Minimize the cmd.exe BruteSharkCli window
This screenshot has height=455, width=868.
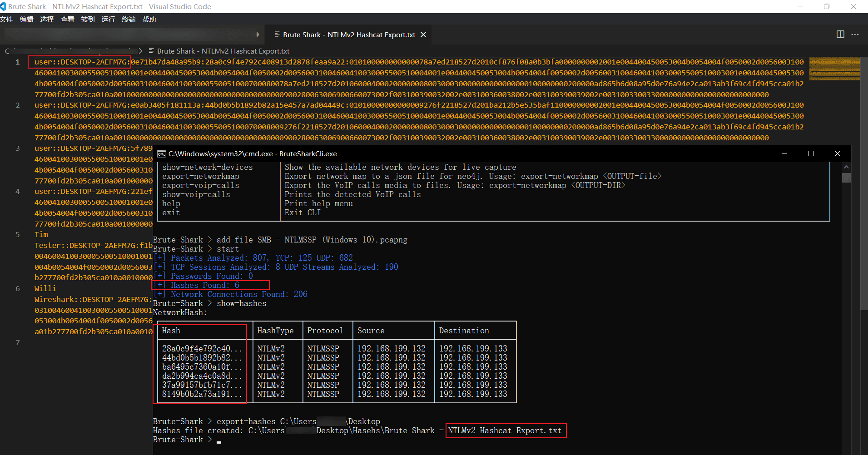(784, 153)
